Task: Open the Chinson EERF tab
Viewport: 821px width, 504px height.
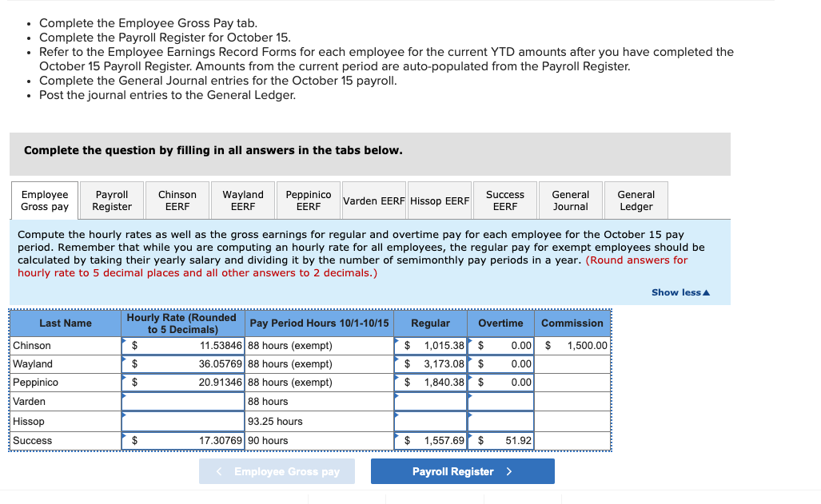Action: [177, 200]
